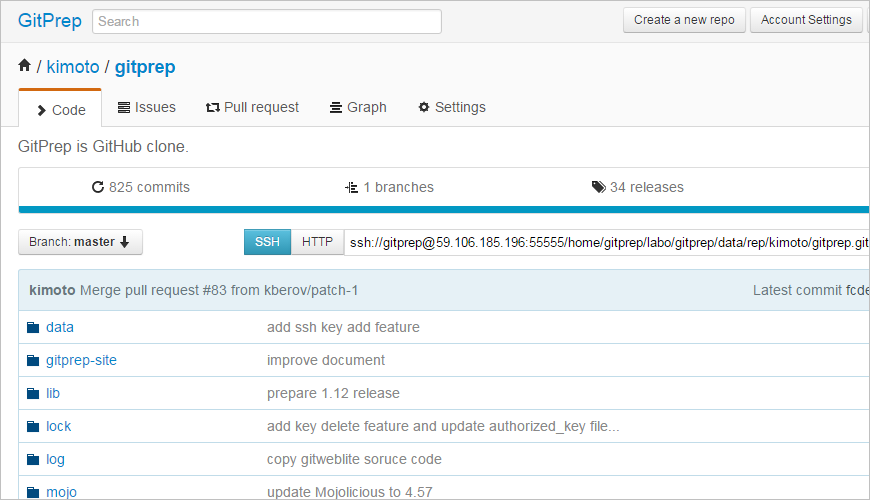The height and width of the screenshot is (500, 870).
Task: Click 'improve document' commit message
Action: [x=326, y=360]
